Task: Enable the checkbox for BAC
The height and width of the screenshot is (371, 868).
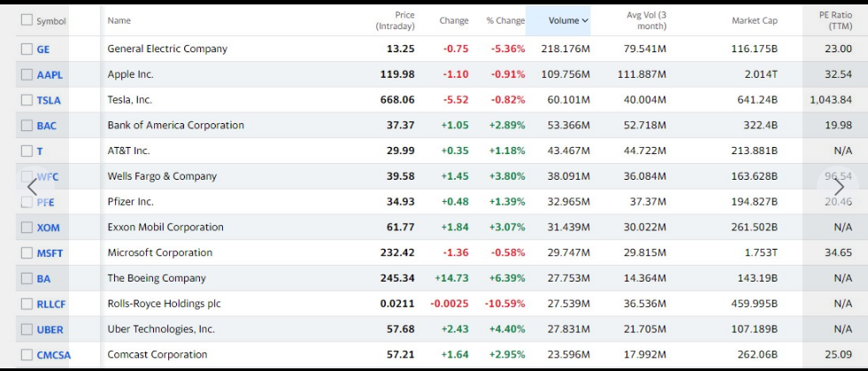Action: (x=27, y=126)
